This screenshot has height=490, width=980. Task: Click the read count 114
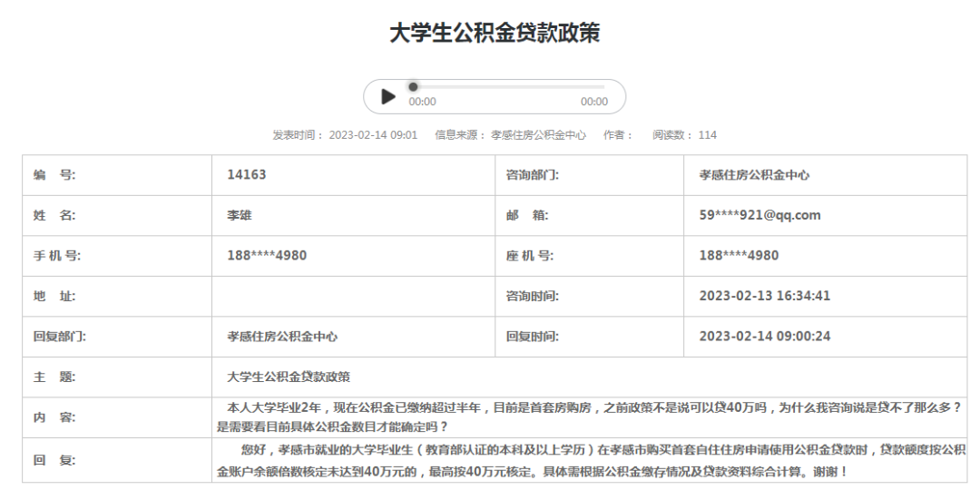point(707,135)
